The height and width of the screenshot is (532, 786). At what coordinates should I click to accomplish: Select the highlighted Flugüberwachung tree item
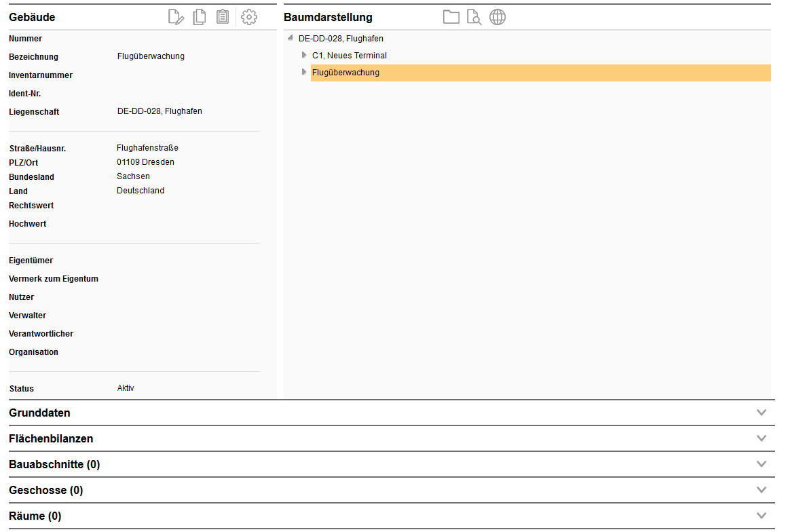(345, 73)
